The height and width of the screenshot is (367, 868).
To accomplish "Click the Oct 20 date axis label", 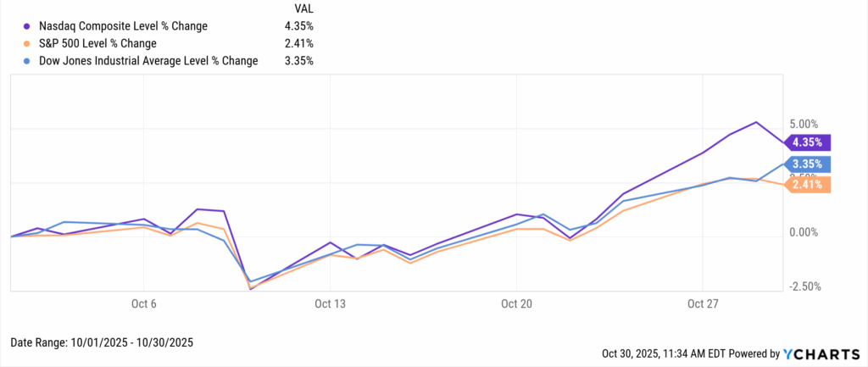I will click(x=516, y=303).
